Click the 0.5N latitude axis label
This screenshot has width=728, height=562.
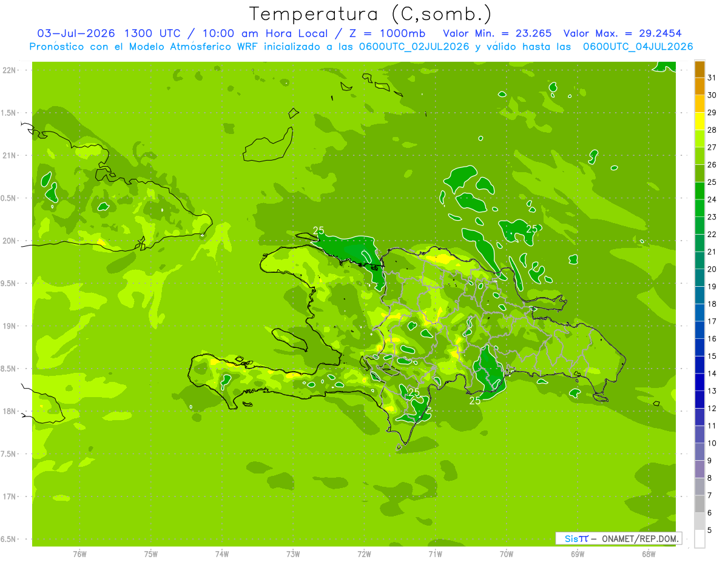[x=9, y=198]
